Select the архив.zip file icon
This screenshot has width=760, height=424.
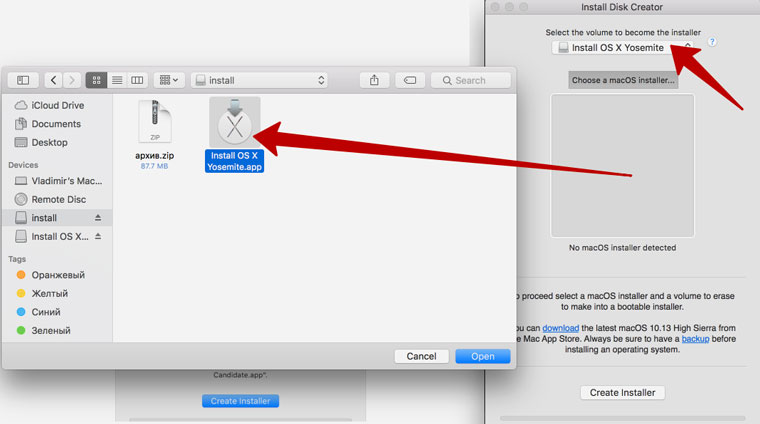pyautogui.click(x=155, y=121)
